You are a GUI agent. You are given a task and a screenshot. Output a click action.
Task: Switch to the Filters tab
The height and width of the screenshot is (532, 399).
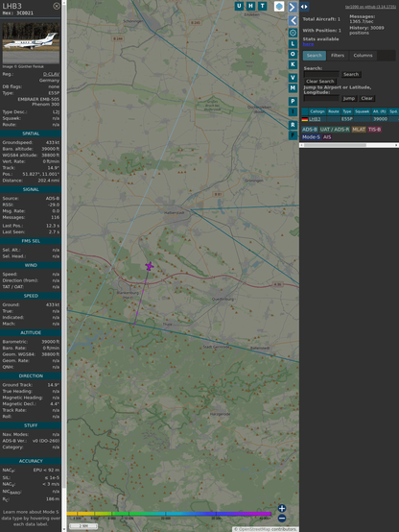click(x=338, y=56)
